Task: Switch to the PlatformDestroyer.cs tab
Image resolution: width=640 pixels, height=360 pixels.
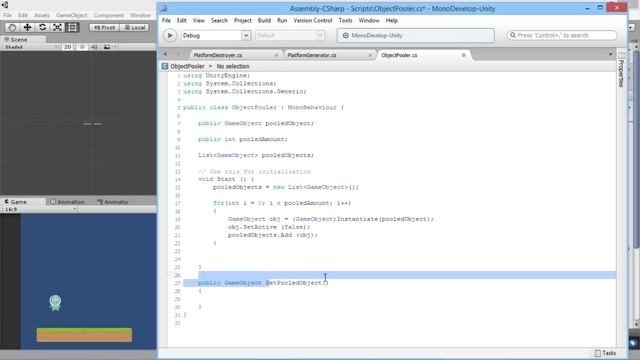Action: pyautogui.click(x=218, y=55)
